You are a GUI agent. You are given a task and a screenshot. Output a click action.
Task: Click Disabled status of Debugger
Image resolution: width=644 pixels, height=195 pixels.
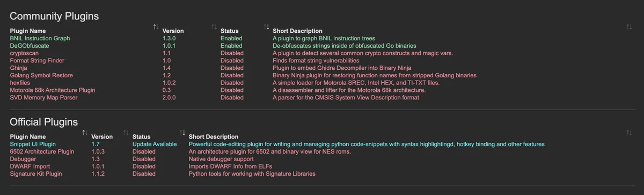[144, 160]
